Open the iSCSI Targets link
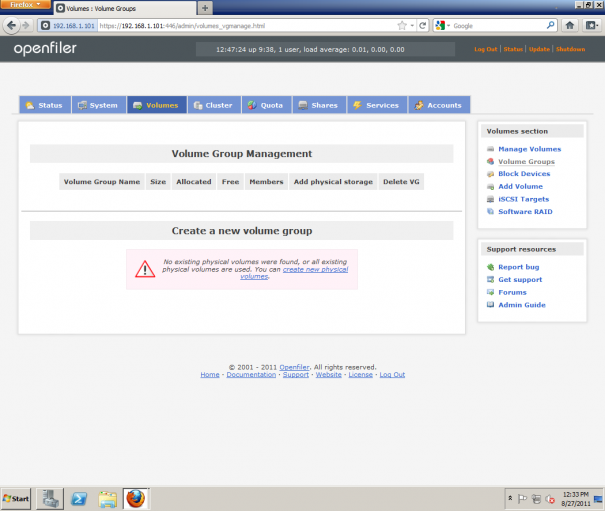 tap(523, 199)
